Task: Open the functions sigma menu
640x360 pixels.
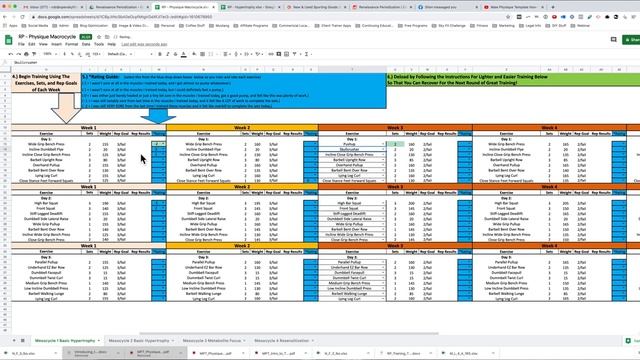Action: [307, 54]
